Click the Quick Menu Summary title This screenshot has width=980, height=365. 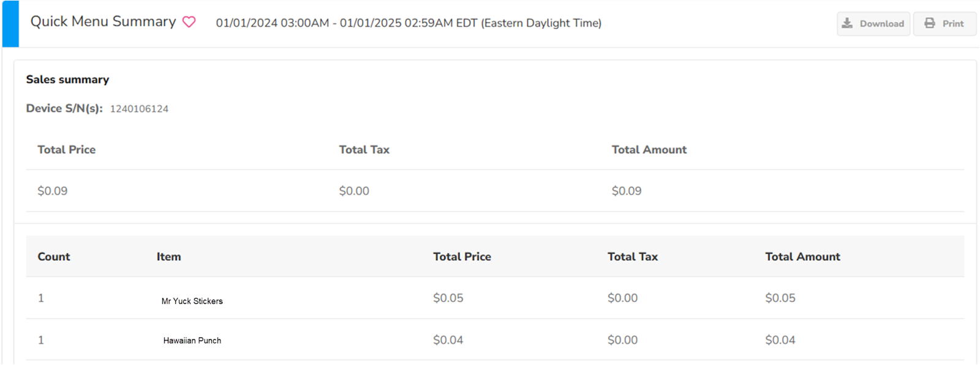[x=103, y=21]
